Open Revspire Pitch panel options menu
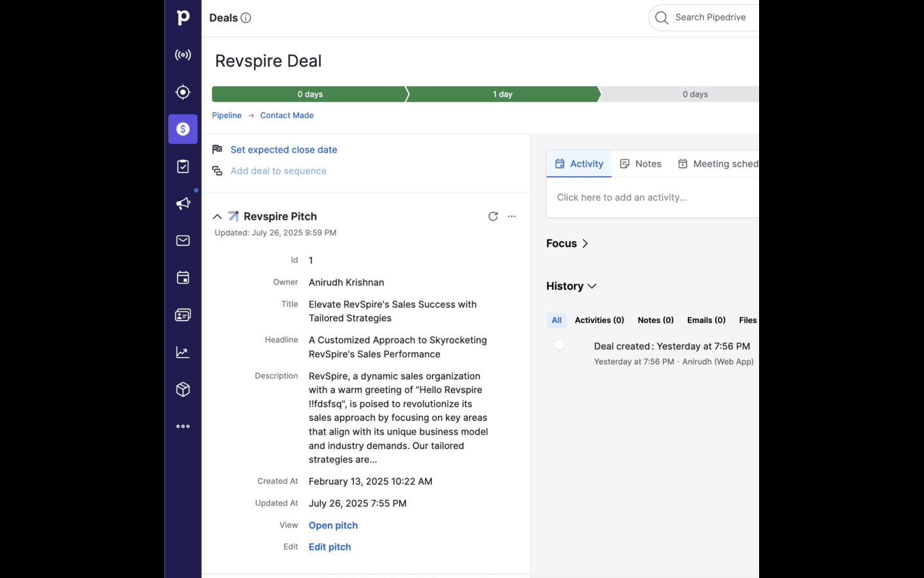 click(x=511, y=216)
